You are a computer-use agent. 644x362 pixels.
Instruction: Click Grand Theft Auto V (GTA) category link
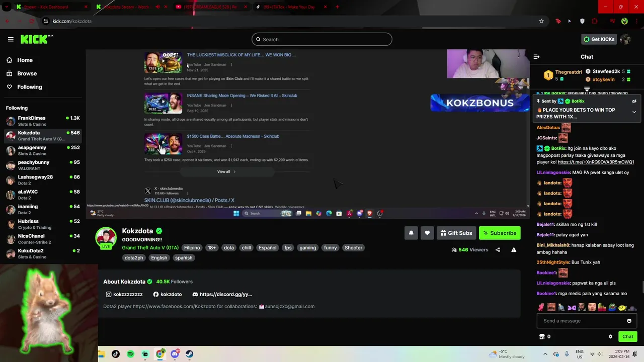150,248
